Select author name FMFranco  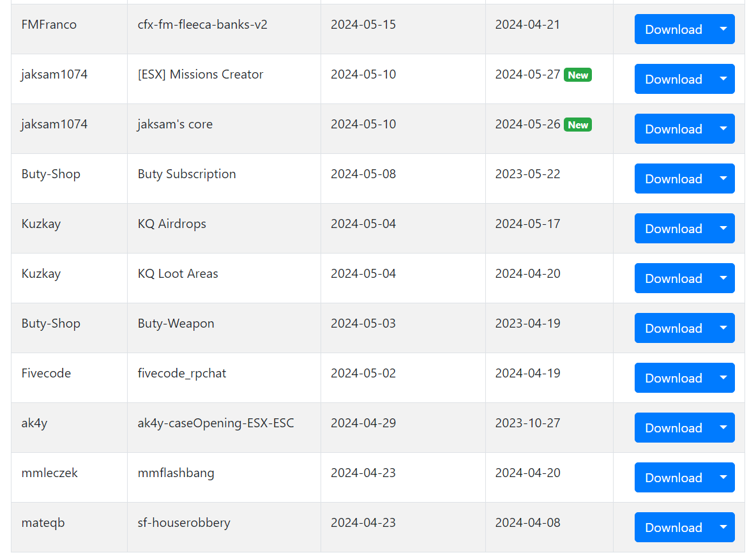point(49,25)
